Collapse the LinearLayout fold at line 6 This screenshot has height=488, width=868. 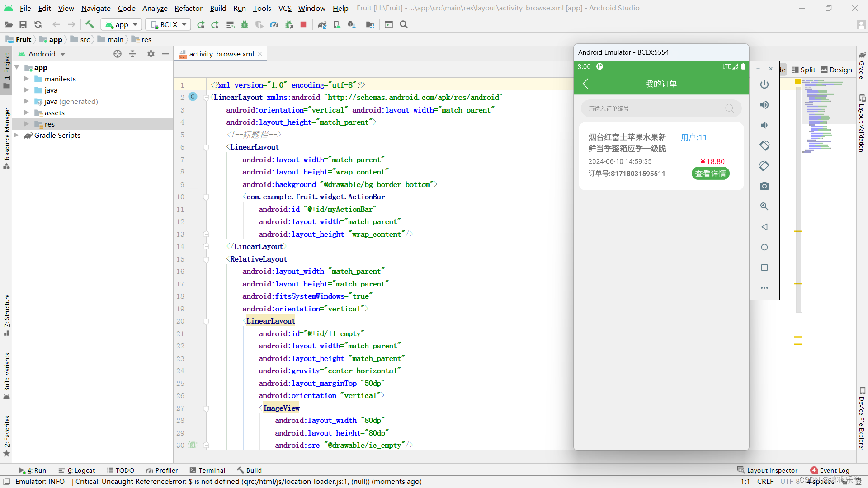point(206,147)
